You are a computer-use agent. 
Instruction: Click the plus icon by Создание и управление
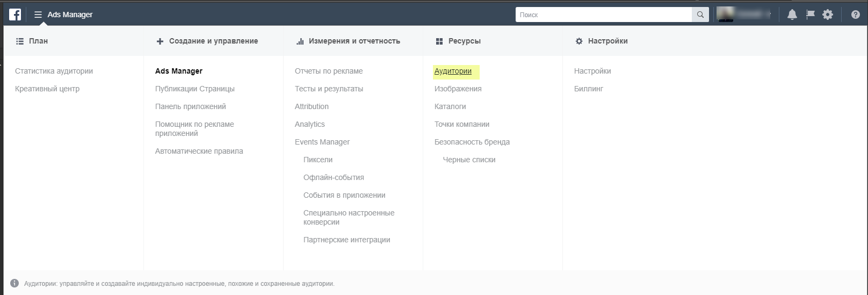point(160,41)
